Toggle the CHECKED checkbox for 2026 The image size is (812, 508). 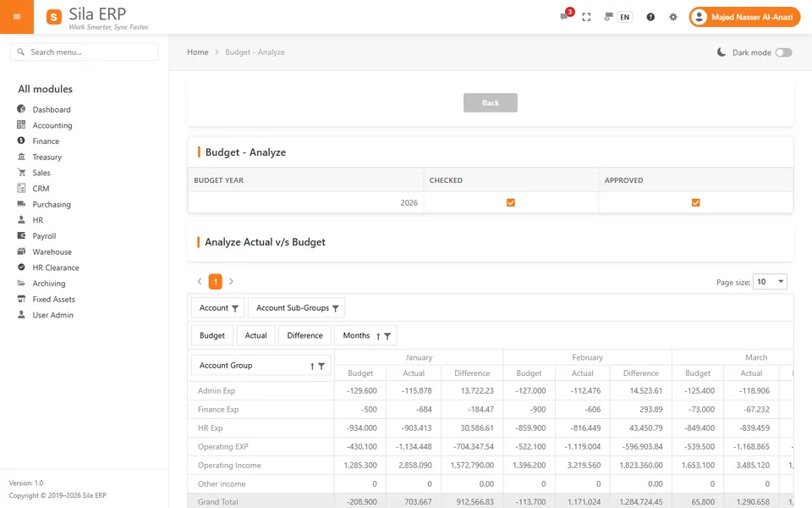[x=511, y=202]
